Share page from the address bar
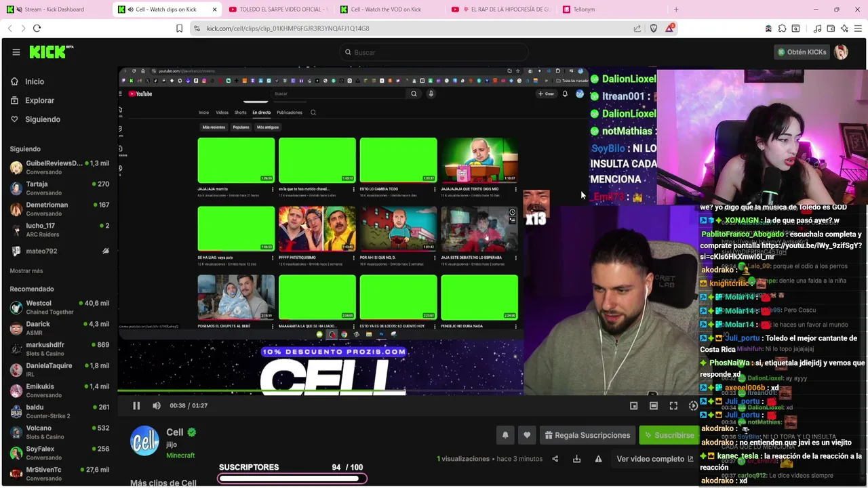 pyautogui.click(x=637, y=28)
